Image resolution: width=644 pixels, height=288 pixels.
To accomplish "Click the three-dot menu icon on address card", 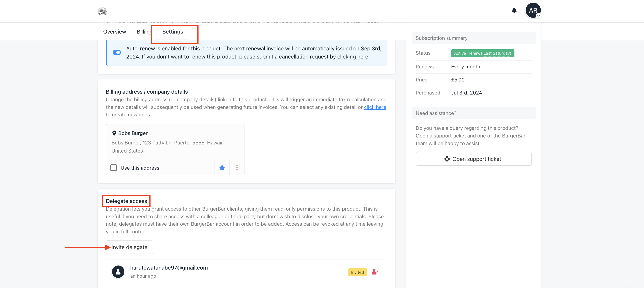I will [237, 167].
